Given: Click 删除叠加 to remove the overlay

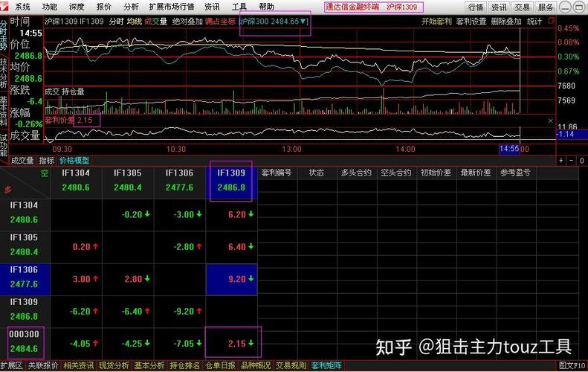Looking at the screenshot, I should (506, 22).
